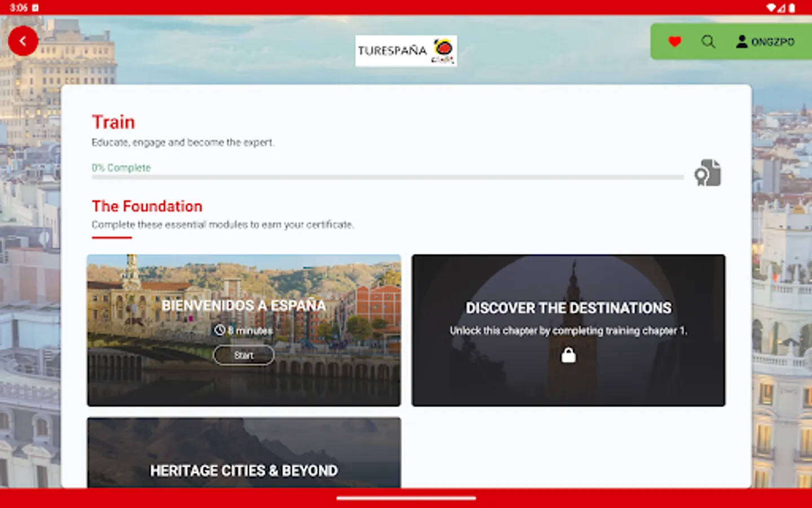Screen dimensions: 812x508
Task: Click the back arrow in the top-left
Action: (x=23, y=41)
